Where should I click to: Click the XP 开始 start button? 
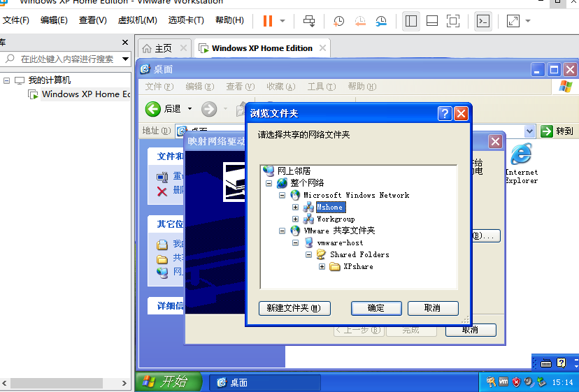[169, 382]
